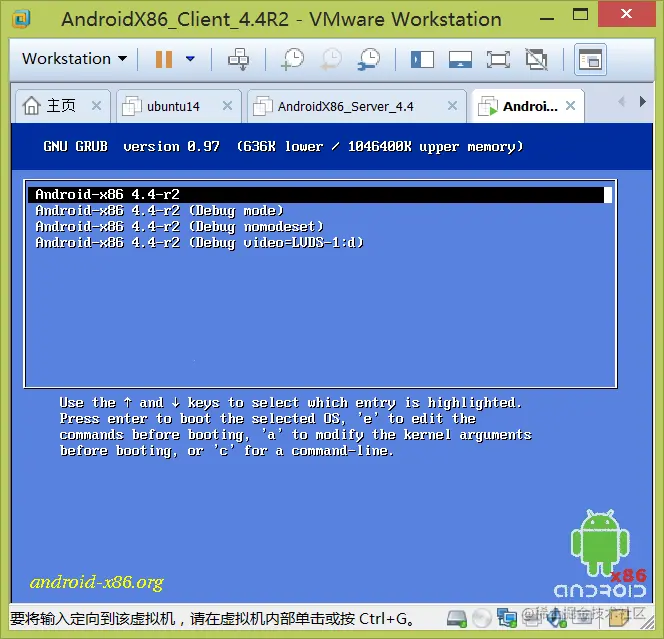Image resolution: width=664 pixels, height=639 pixels.
Task: Close the ubuntu14 tab
Action: (227, 105)
